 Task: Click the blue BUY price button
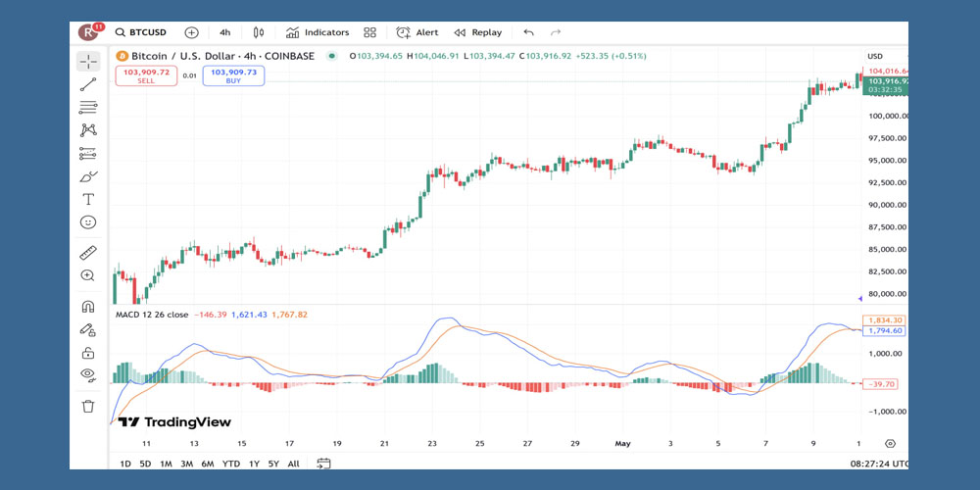click(233, 75)
